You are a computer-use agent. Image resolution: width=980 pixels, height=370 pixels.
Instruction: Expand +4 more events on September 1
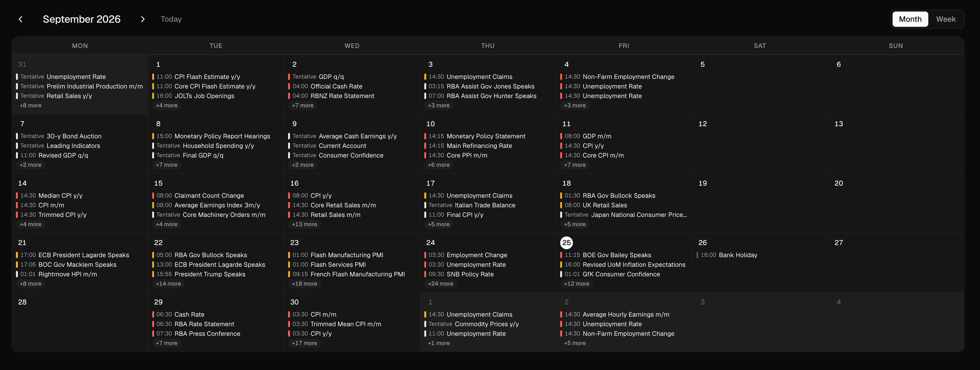[167, 105]
